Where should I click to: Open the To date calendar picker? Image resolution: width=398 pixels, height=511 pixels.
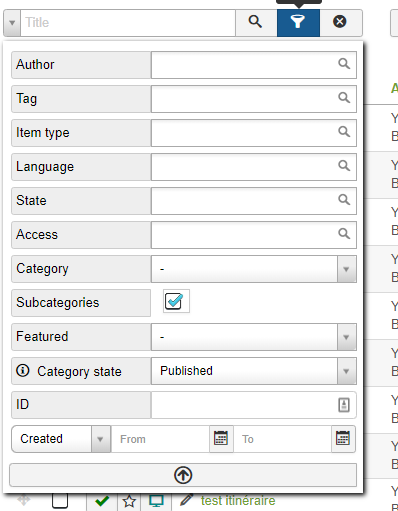tap(343, 439)
